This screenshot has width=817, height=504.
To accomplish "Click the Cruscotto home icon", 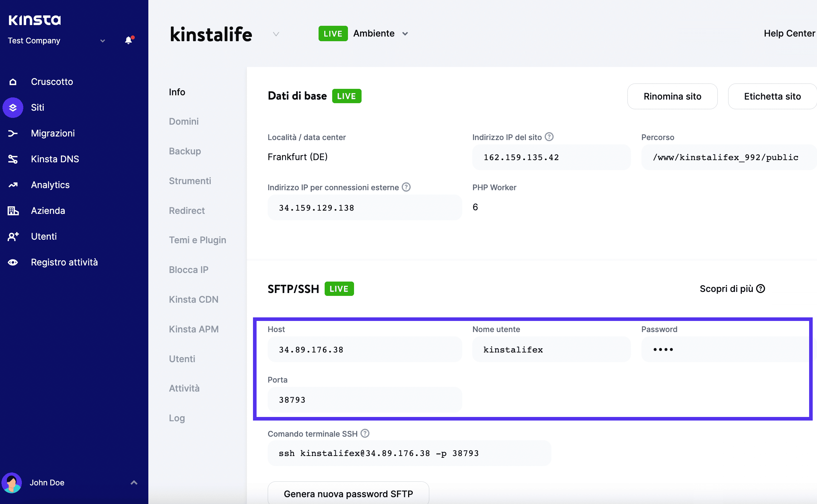I will coord(13,82).
